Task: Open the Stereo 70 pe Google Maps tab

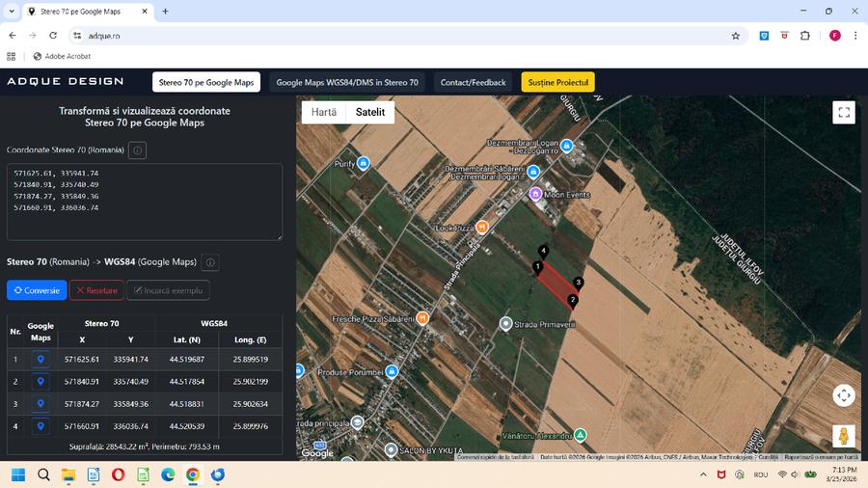Action: (x=206, y=82)
